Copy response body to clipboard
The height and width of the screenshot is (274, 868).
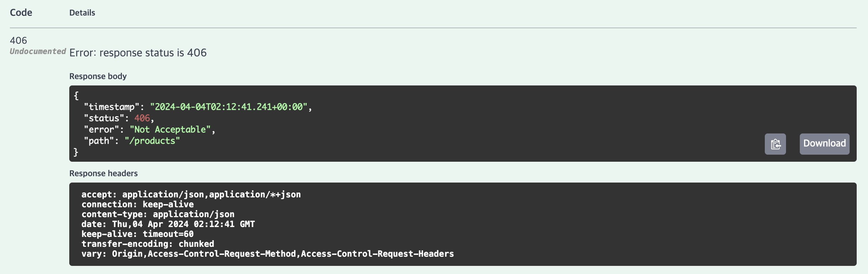(x=775, y=144)
